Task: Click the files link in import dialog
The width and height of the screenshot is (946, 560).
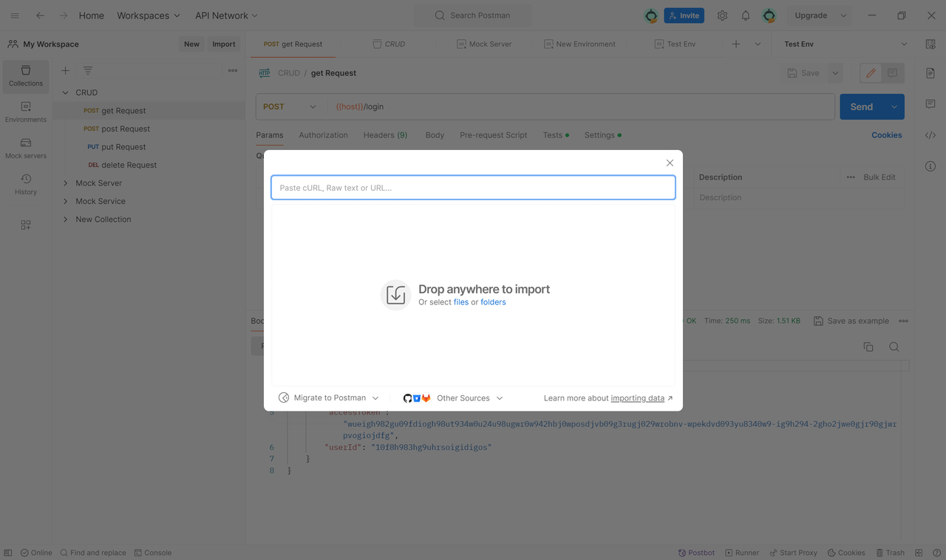Action: [x=461, y=302]
